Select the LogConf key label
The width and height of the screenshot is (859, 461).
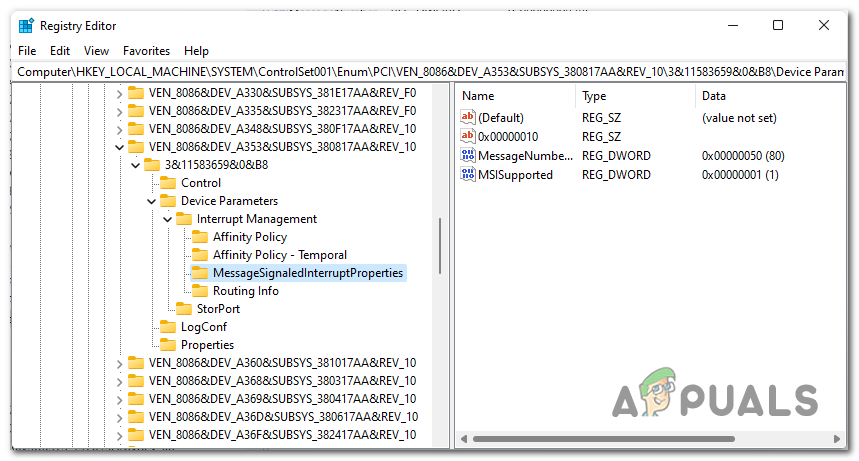(204, 327)
